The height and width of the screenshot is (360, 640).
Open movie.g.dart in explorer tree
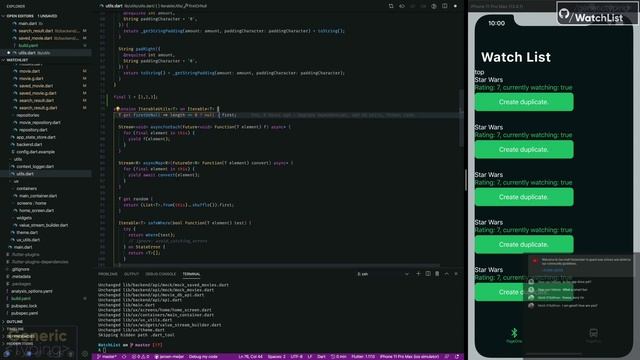31,78
